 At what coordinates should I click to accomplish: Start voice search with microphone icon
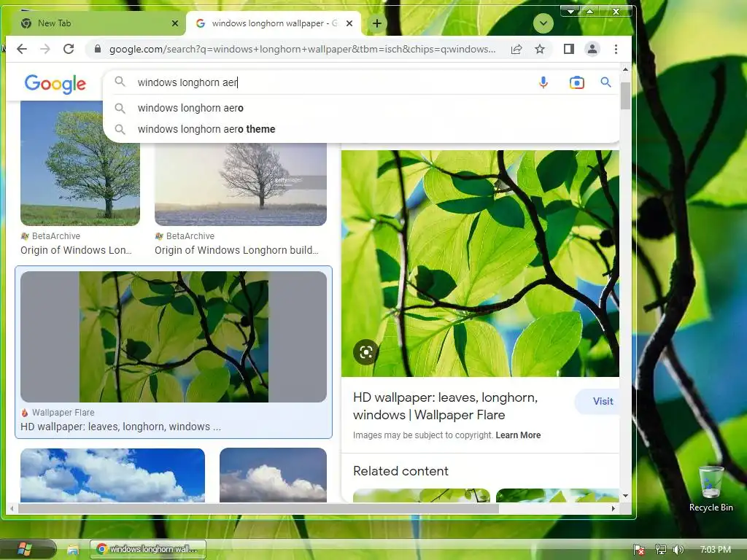click(543, 82)
